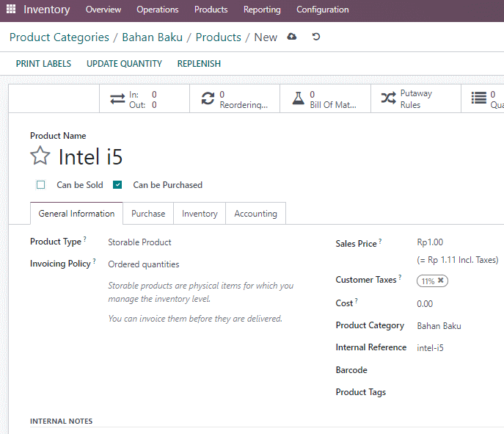
Task: Mark Intel i5 as favorite with star
Action: point(40,156)
